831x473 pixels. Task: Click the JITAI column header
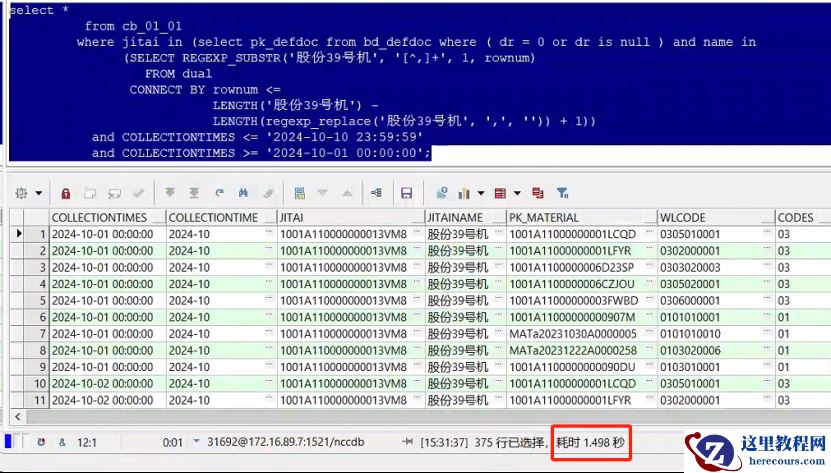351,217
